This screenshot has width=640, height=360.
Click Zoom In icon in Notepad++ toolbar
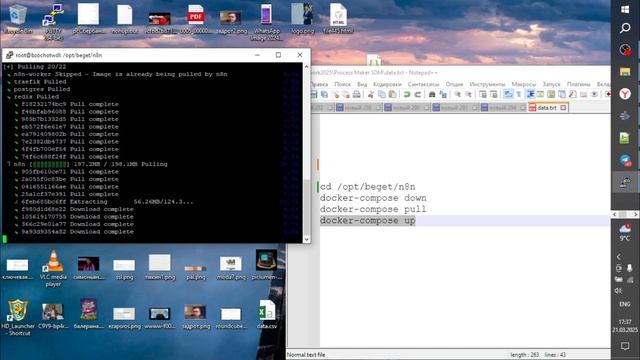[458, 94]
